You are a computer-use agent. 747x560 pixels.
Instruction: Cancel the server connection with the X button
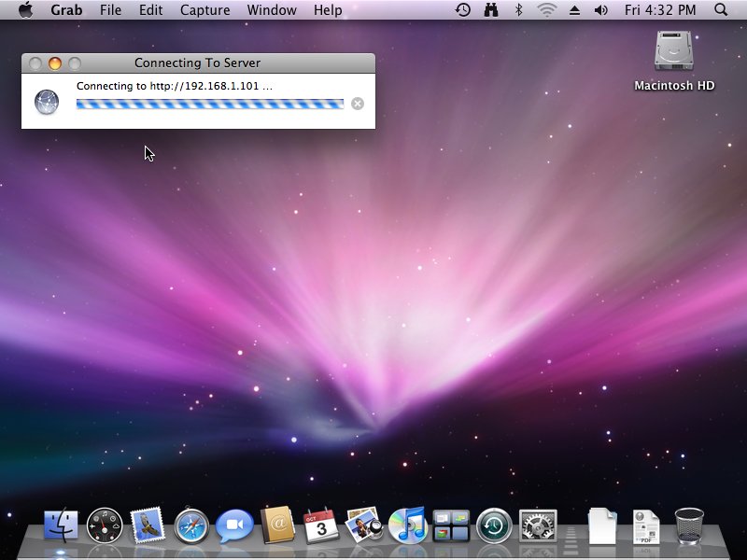click(358, 104)
